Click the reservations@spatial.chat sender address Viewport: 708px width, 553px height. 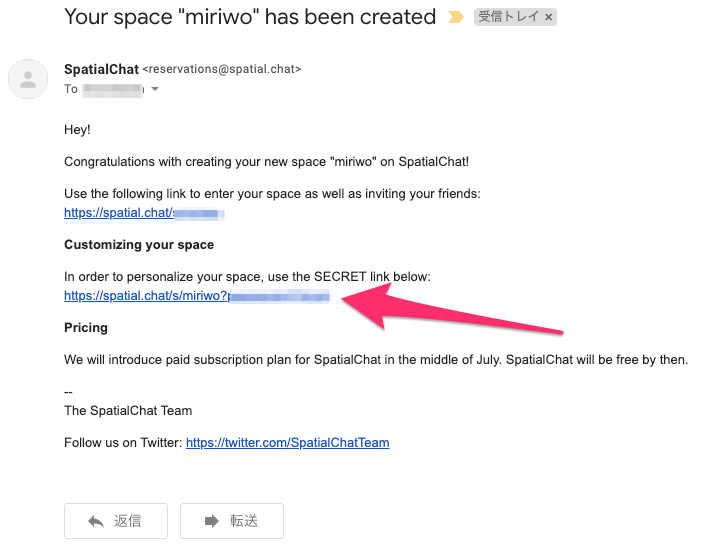click(222, 69)
